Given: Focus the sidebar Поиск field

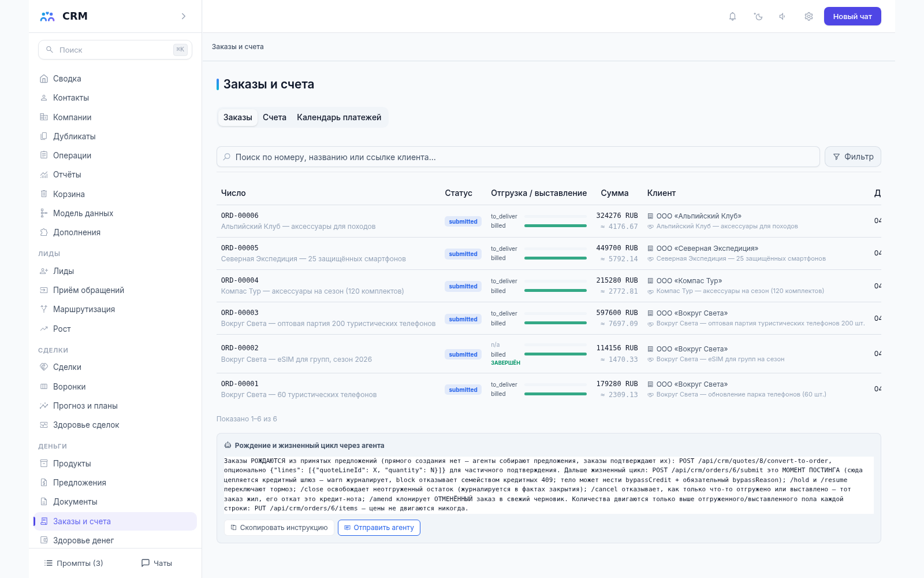Looking at the screenshot, I should [x=115, y=50].
